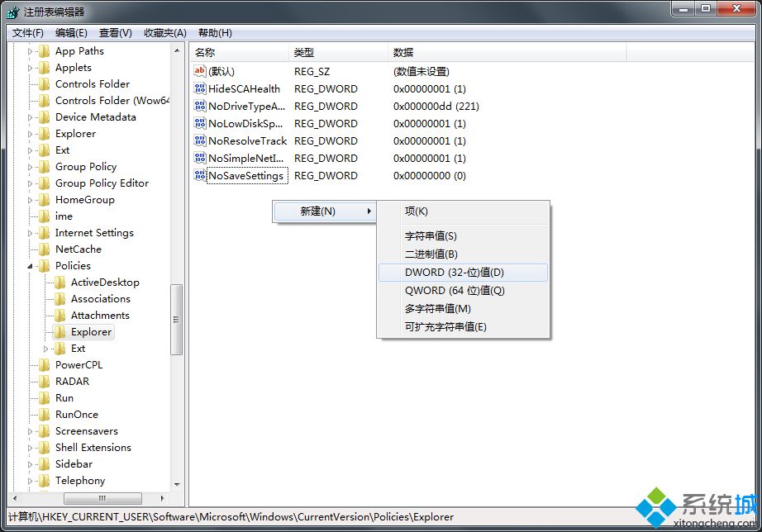This screenshot has width=762, height=532.
Task: Open the 帮助(H) menu
Action: [215, 32]
